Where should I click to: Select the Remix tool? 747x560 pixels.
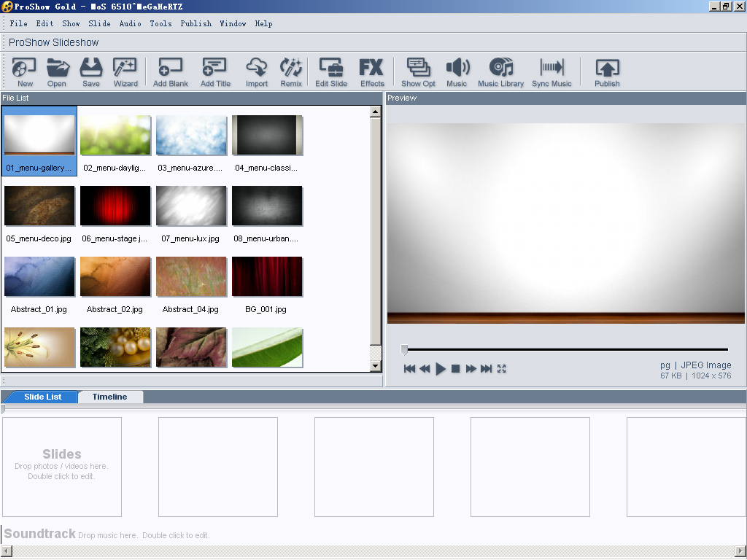(x=291, y=72)
